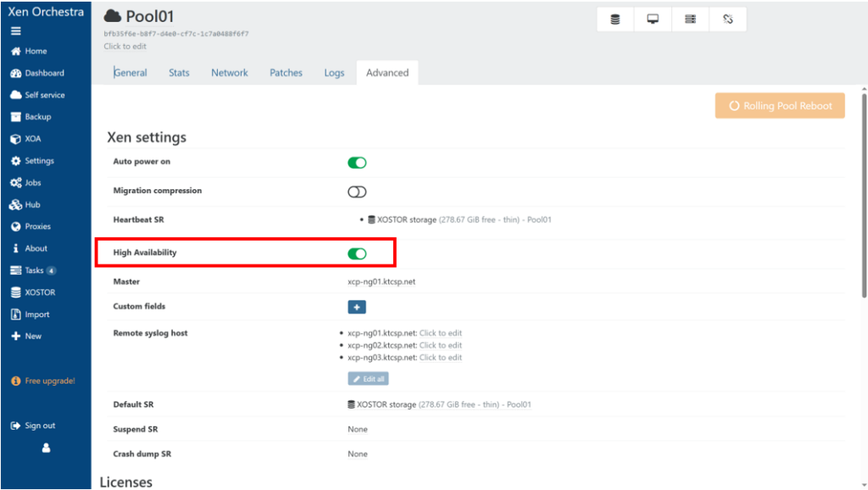
Task: Turn off High Availability toggle
Action: point(357,253)
